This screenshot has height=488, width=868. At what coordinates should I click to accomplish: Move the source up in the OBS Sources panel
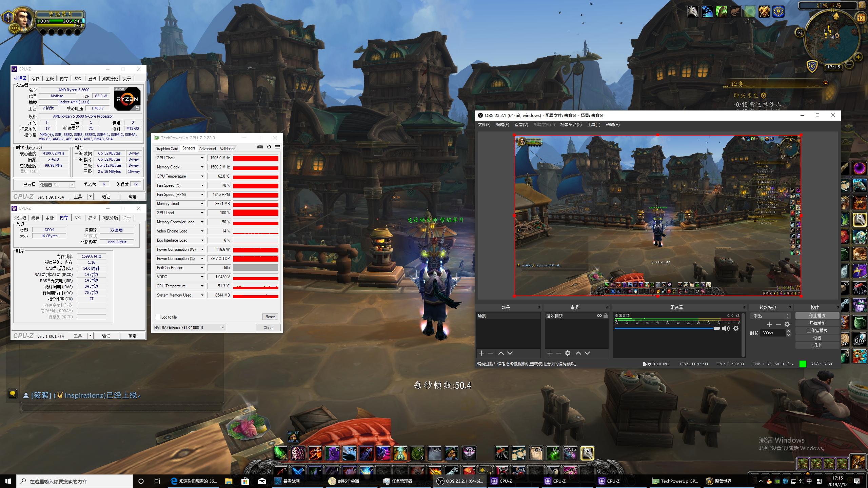[x=578, y=353]
